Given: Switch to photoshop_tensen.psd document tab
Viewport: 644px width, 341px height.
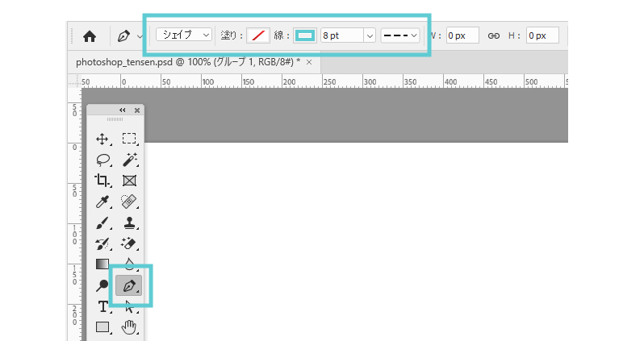Looking at the screenshot, I should click(x=186, y=62).
